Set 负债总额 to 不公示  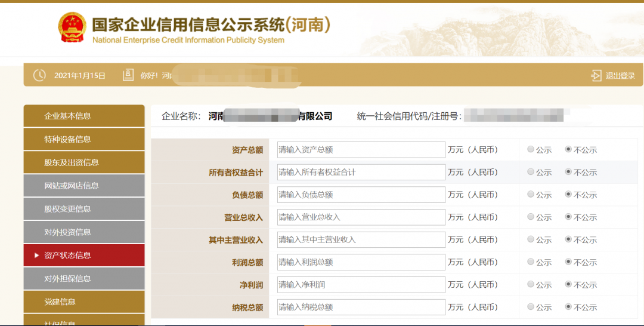[568, 194]
